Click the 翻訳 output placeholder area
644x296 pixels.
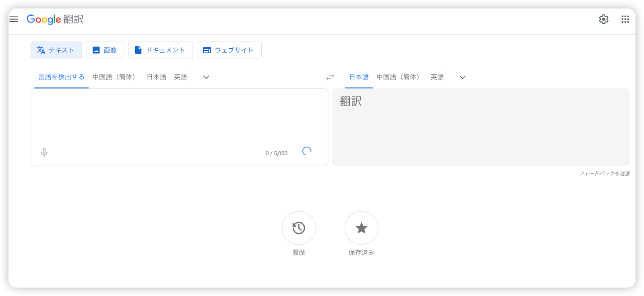tap(481, 127)
